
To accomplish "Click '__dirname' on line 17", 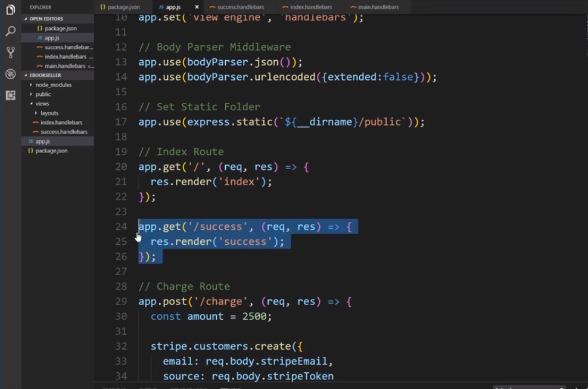I will (x=325, y=122).
